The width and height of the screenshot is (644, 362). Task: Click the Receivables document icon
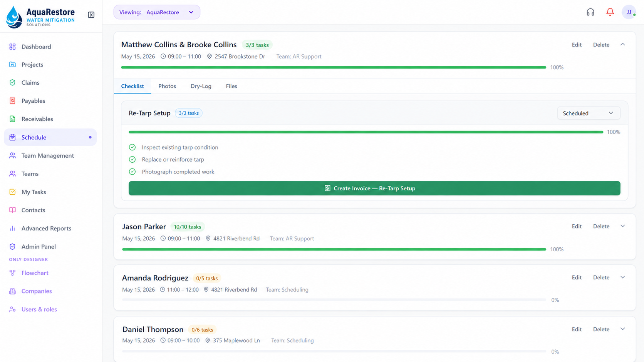tap(12, 119)
